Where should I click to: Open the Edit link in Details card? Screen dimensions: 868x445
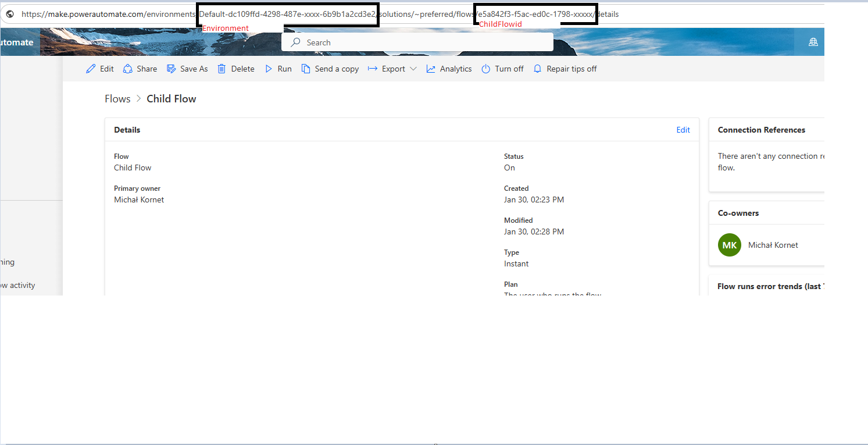(683, 130)
